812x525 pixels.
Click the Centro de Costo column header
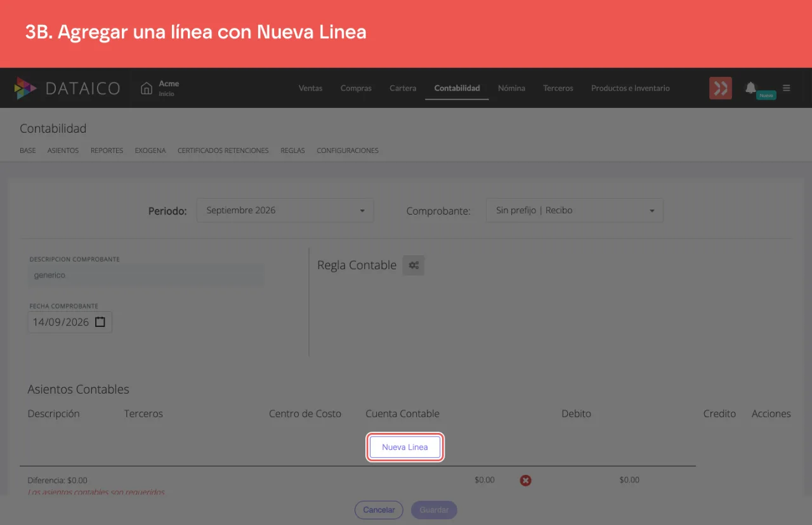tap(305, 413)
